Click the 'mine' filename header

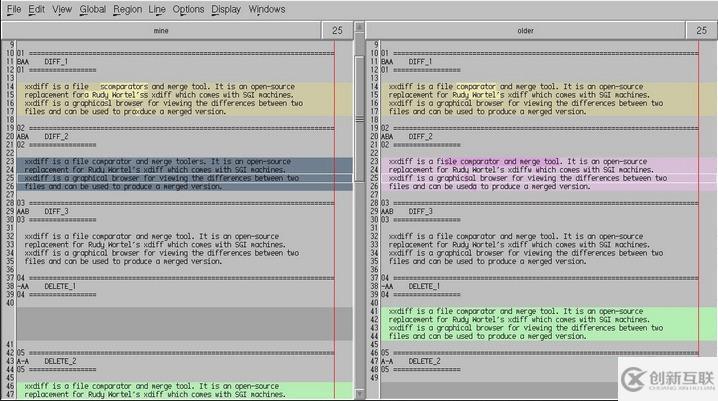click(161, 31)
